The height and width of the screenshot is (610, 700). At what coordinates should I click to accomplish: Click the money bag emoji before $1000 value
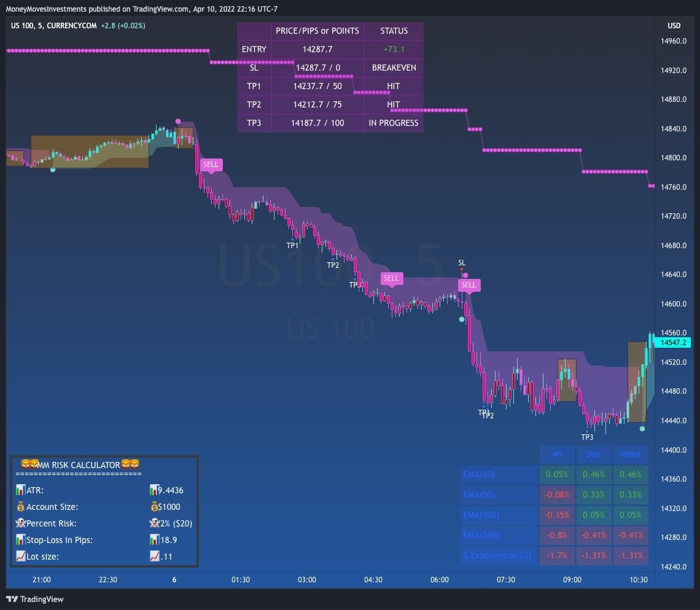tap(154, 506)
